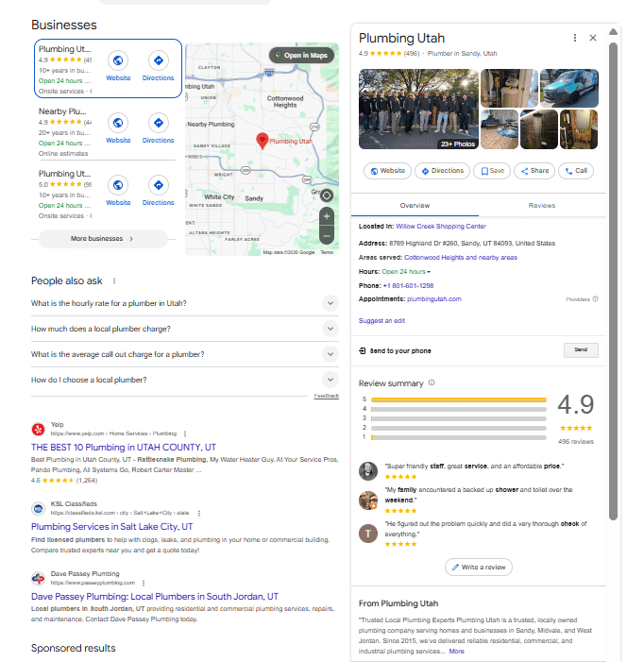
Task: Call Plumbing Utah button
Action: [576, 171]
